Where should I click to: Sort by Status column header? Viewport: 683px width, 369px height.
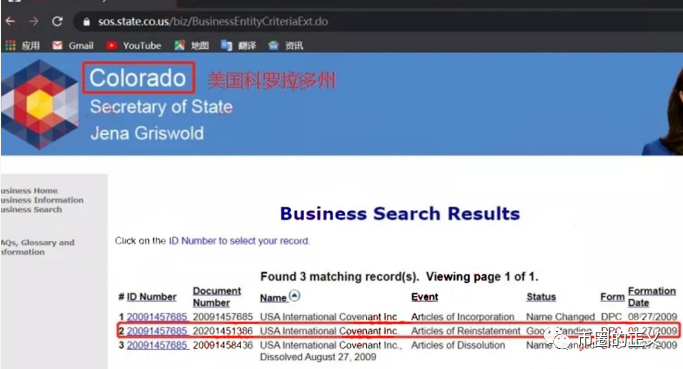click(x=541, y=297)
